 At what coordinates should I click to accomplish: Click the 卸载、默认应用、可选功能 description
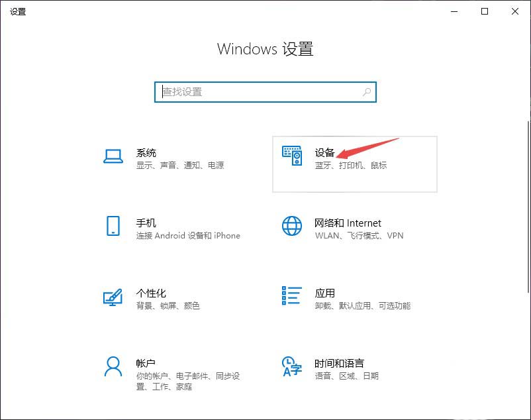(363, 306)
